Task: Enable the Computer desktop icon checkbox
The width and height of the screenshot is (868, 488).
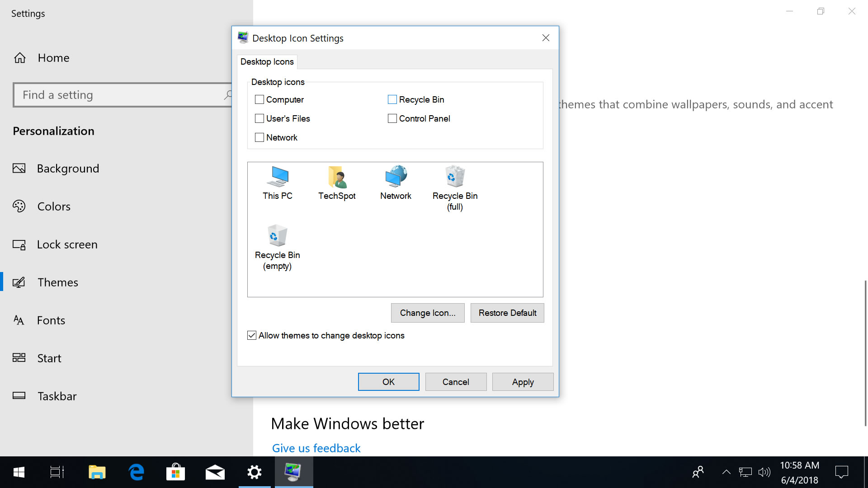Action: (x=259, y=99)
